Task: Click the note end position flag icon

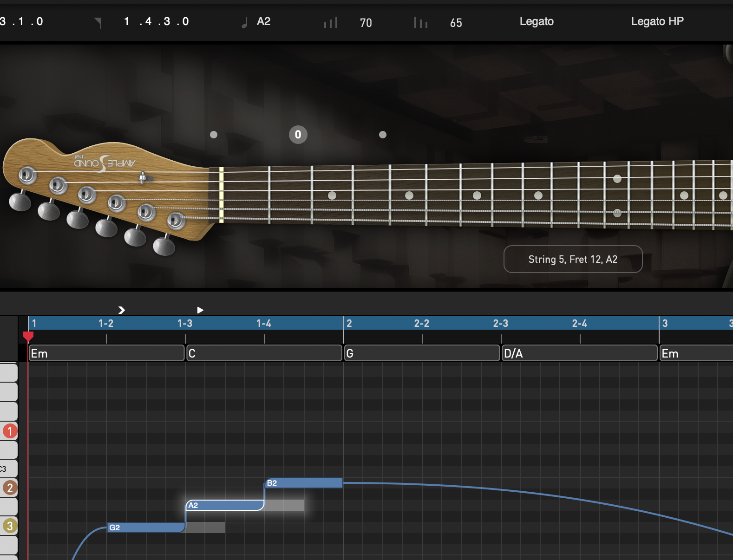Action: [98, 23]
